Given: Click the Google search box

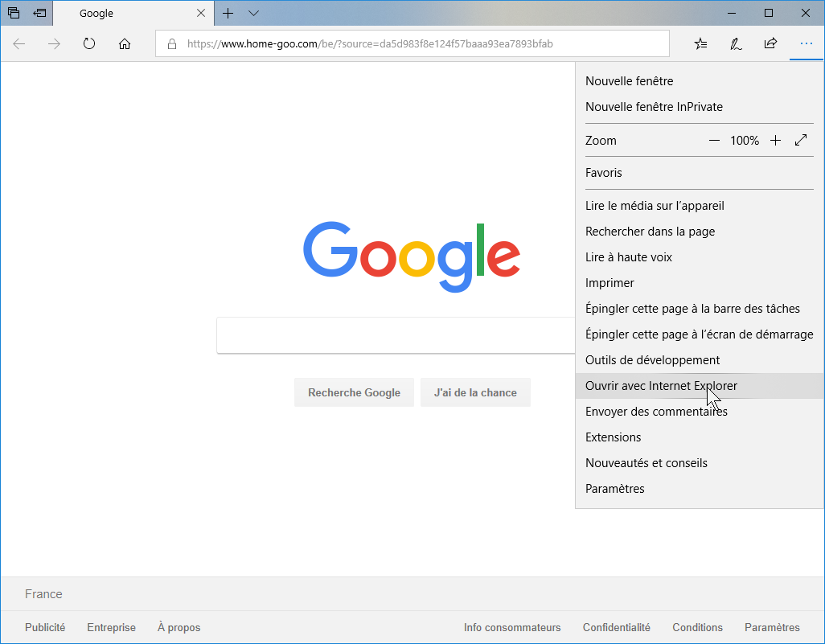Looking at the screenshot, I should (x=396, y=335).
